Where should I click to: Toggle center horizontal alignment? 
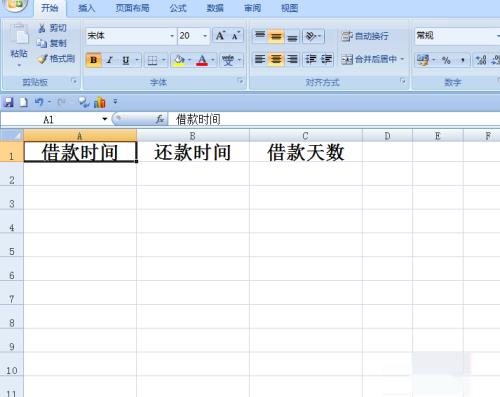[276, 60]
